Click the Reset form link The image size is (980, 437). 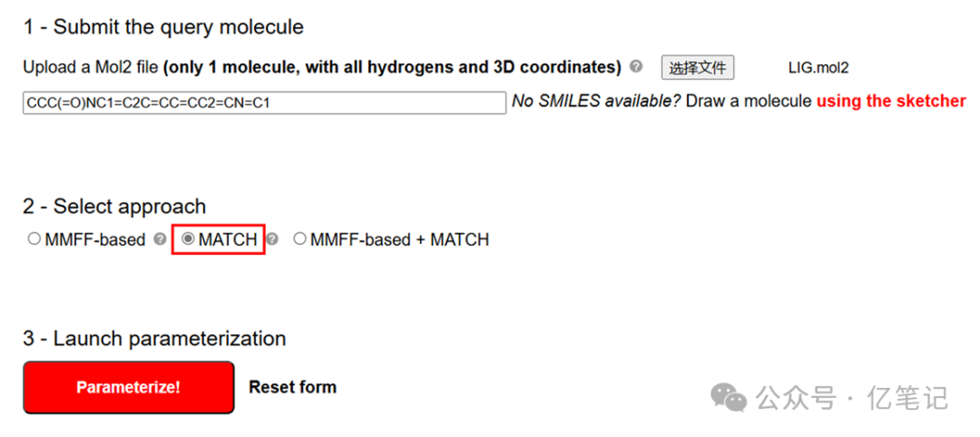[292, 387]
